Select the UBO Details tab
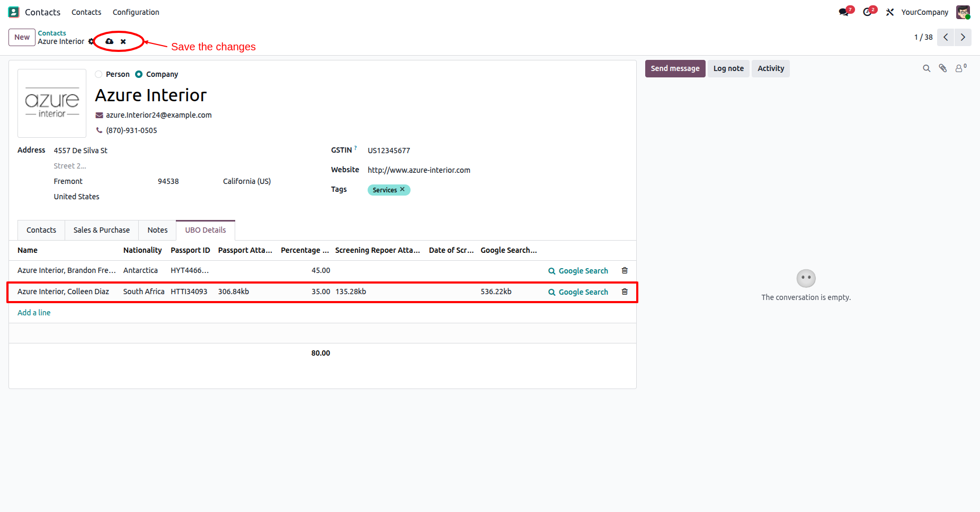 click(206, 230)
